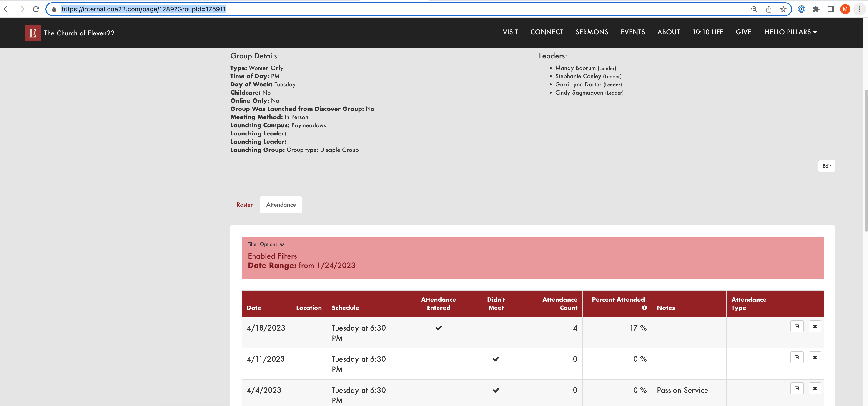Open the Chrome three-dot menu

click(x=860, y=9)
